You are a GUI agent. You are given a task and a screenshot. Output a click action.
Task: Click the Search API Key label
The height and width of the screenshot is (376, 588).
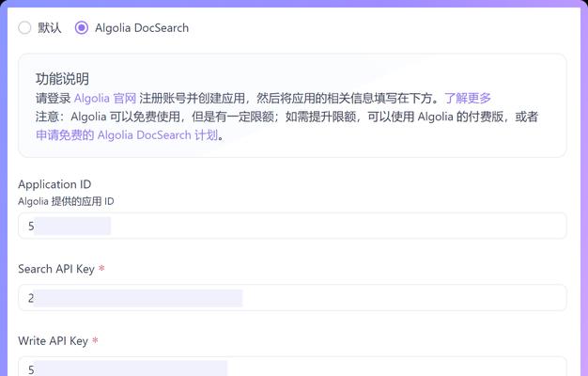[x=56, y=269]
